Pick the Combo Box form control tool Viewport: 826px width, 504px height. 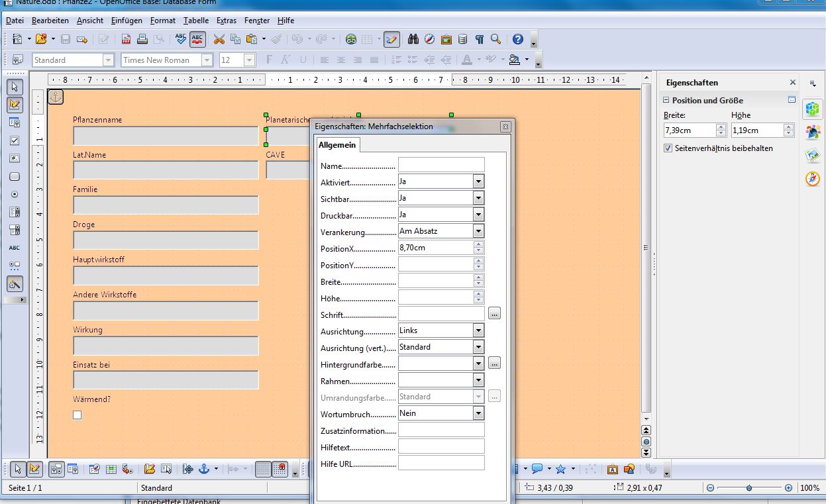tap(15, 230)
